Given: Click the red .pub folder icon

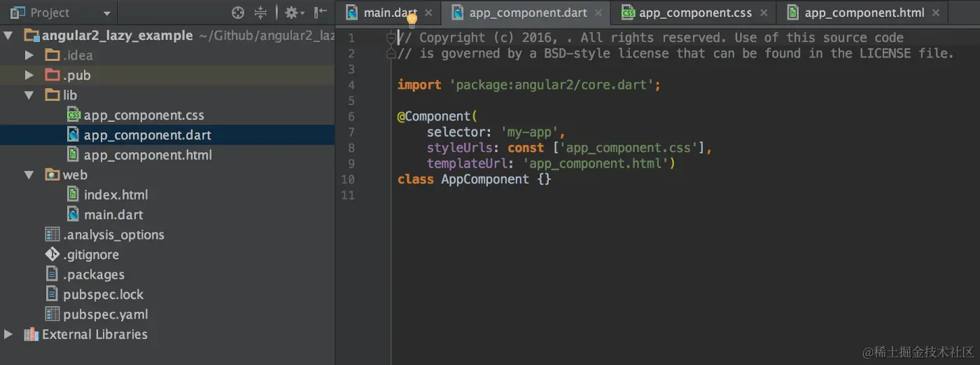Looking at the screenshot, I should [x=52, y=75].
